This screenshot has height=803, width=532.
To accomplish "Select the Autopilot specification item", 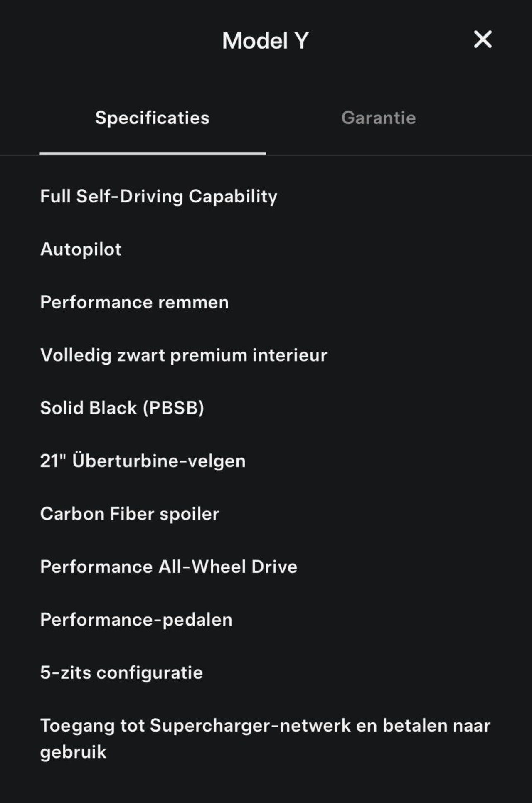I will click(x=81, y=249).
